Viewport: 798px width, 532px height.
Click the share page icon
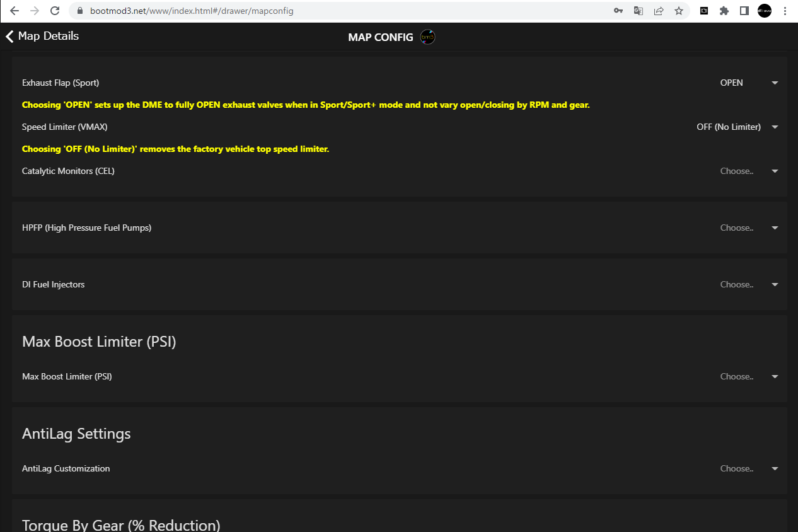(659, 11)
